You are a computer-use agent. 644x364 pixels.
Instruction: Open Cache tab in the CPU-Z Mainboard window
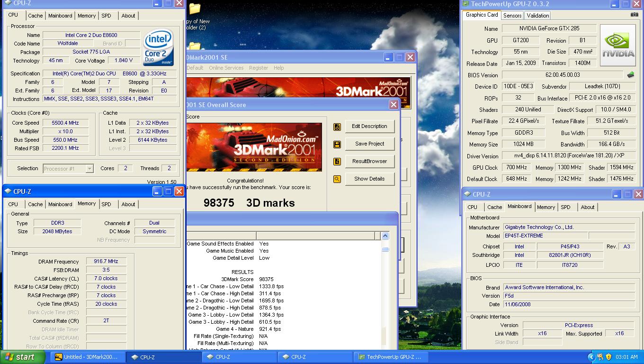(495, 207)
